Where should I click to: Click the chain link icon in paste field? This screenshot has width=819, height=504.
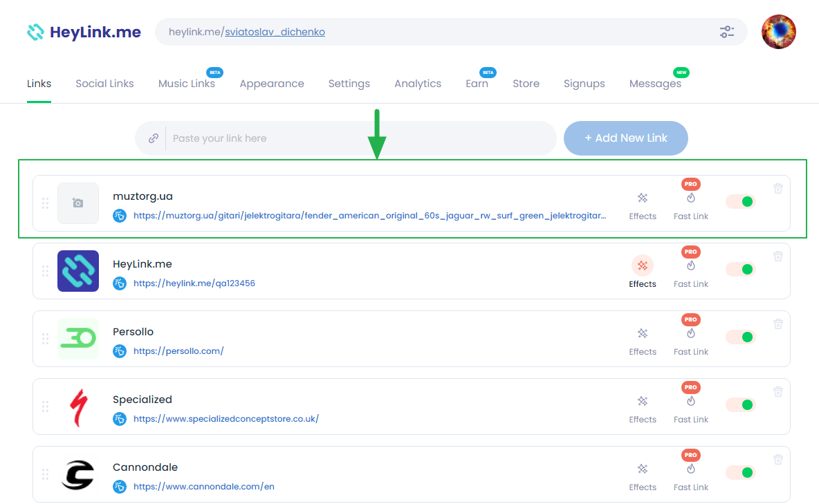click(153, 138)
